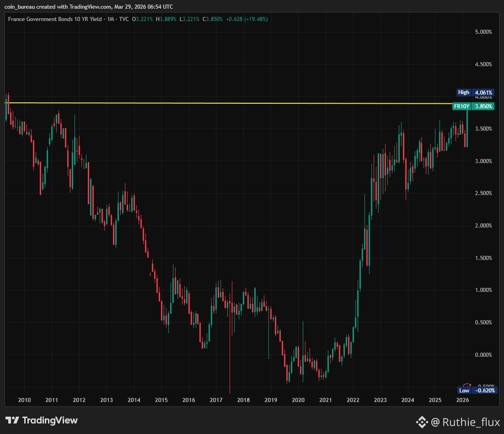The width and height of the screenshot is (504, 434).
Task: Click the 2010 year label
Action: point(24,400)
